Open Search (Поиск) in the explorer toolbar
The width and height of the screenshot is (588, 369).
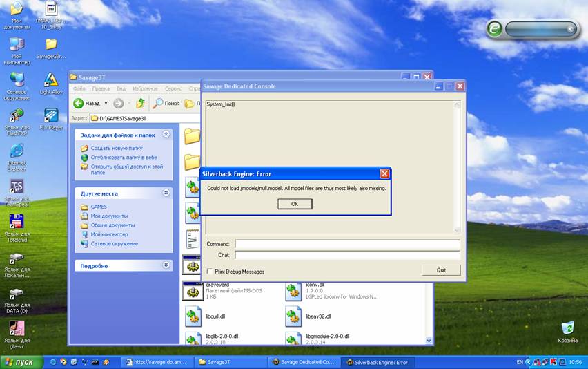pyautogui.click(x=166, y=103)
